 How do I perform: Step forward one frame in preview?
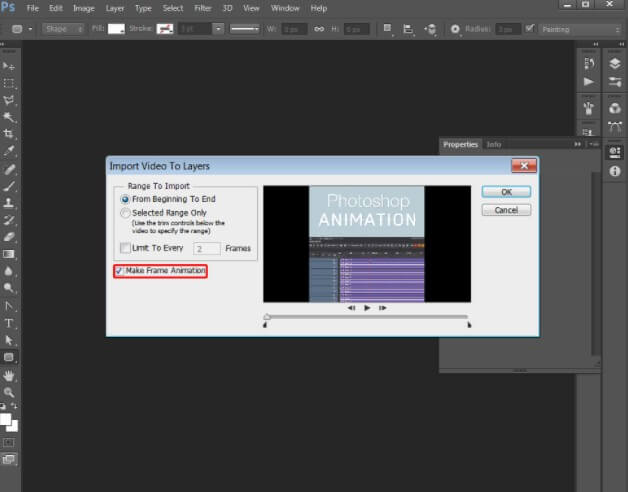click(x=382, y=308)
